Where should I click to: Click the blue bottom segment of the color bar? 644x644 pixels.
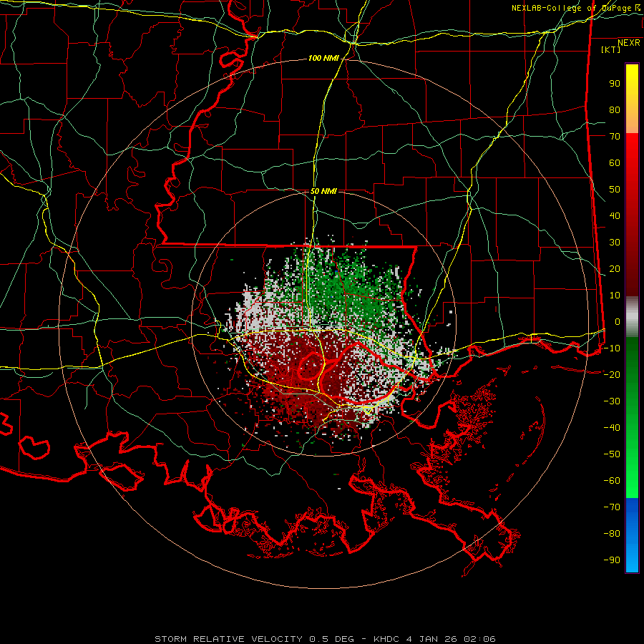pos(632,535)
